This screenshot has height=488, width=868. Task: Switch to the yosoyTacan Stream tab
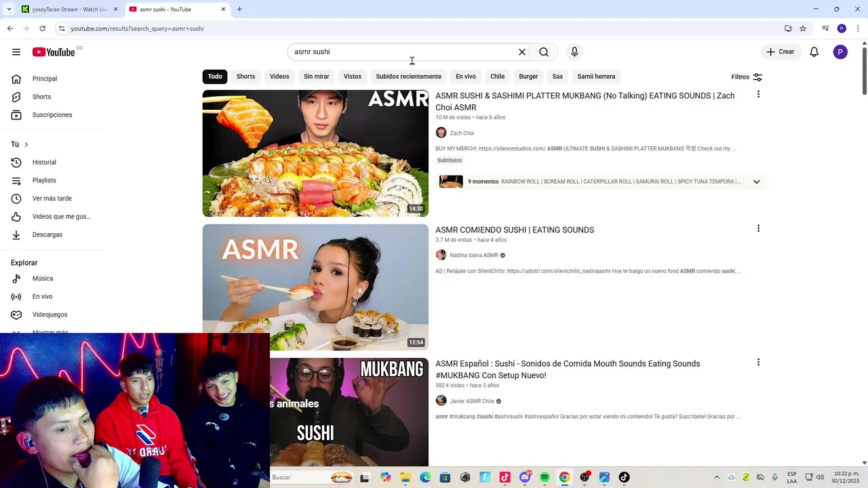pos(68,9)
